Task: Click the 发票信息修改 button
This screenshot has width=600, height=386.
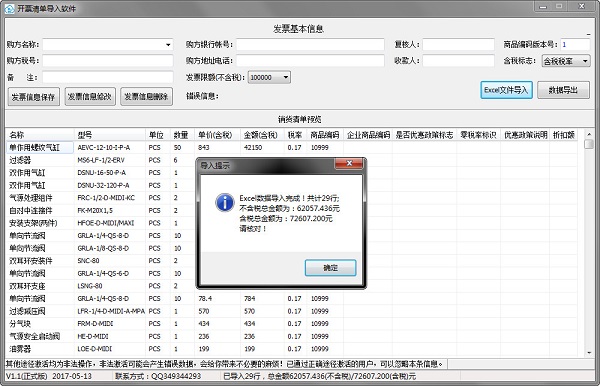Action: 90,96
